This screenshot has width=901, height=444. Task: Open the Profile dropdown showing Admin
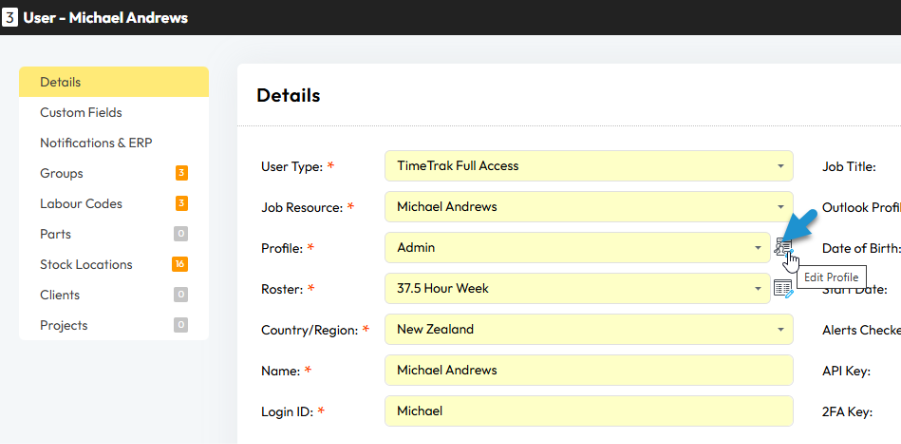point(577,248)
